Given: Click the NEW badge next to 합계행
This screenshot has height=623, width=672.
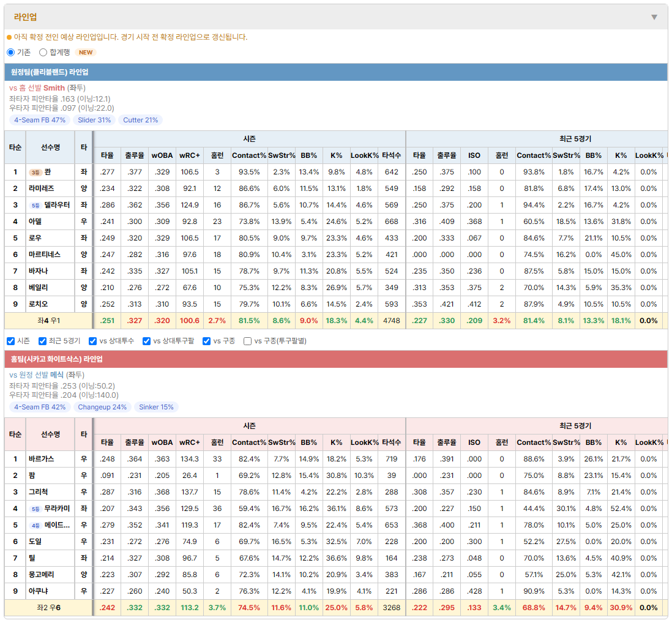Looking at the screenshot, I should (86, 52).
